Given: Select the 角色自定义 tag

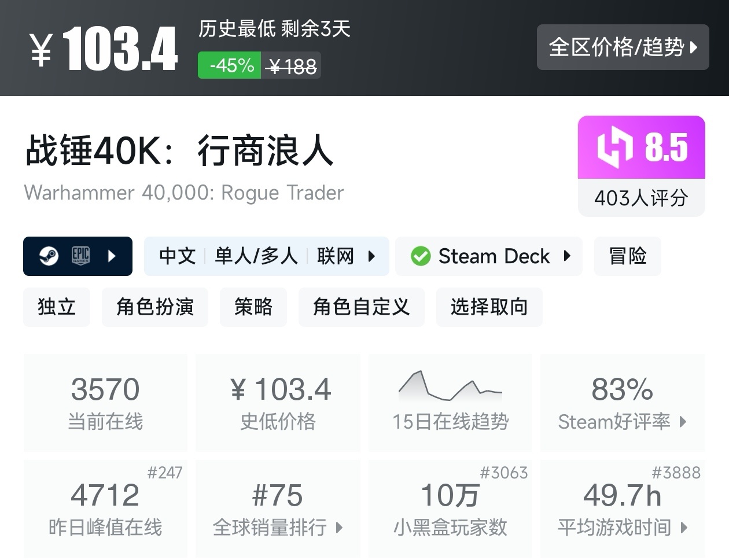Looking at the screenshot, I should click(362, 307).
